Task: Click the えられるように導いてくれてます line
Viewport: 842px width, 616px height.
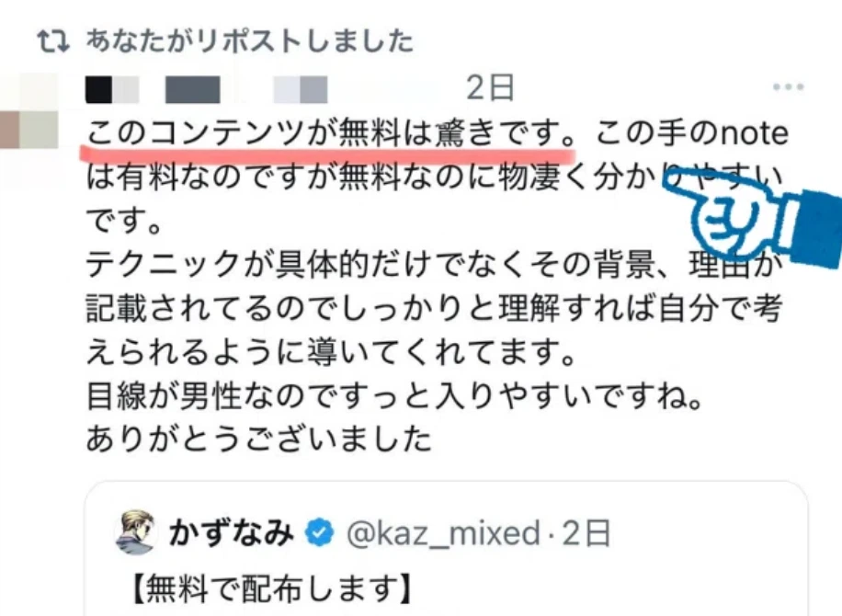Action: [x=331, y=352]
